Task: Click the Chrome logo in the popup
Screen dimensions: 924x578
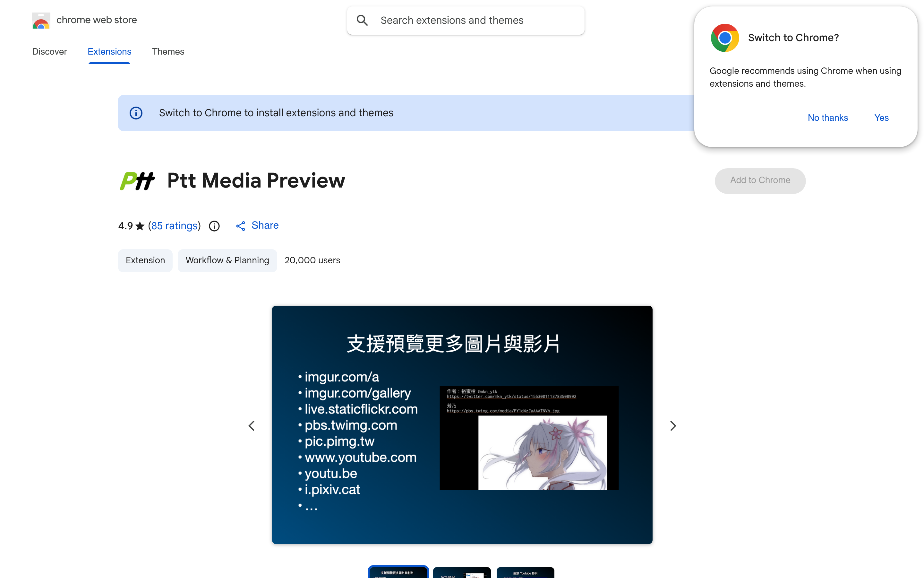Action: click(725, 38)
